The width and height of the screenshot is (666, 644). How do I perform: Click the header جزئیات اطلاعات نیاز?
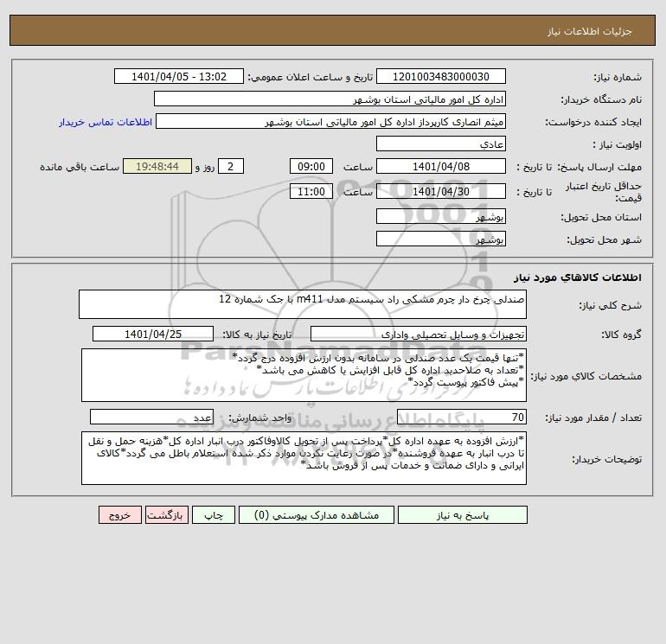pos(590,31)
